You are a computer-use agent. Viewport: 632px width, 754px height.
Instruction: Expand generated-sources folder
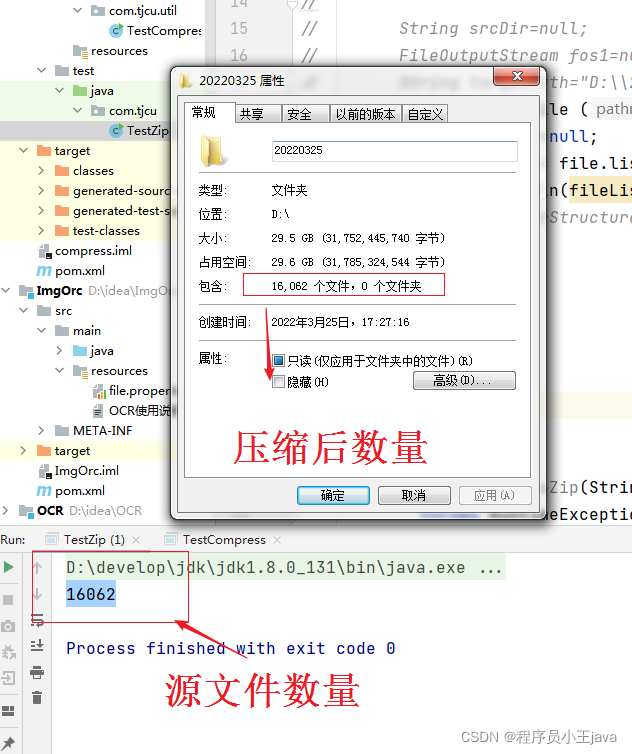(42, 191)
